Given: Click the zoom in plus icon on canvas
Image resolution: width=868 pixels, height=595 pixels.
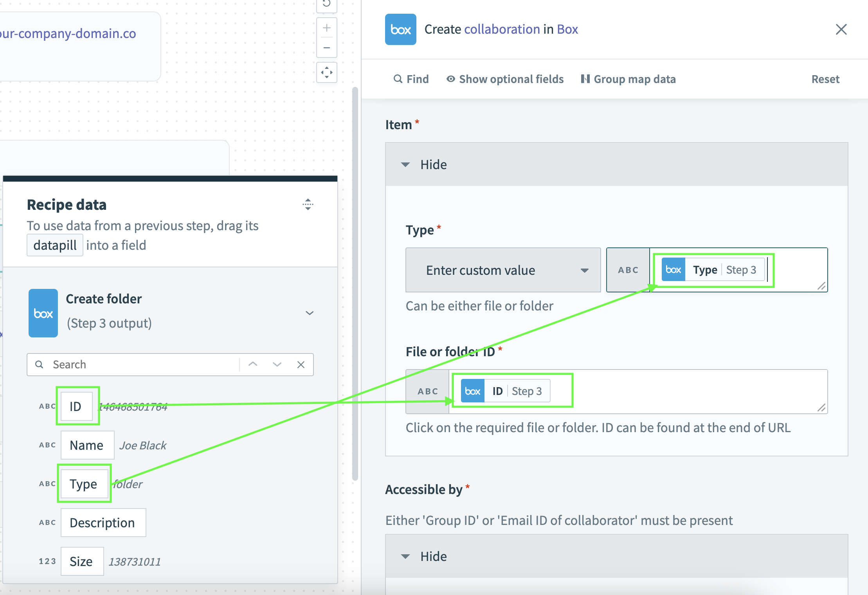Looking at the screenshot, I should [327, 28].
